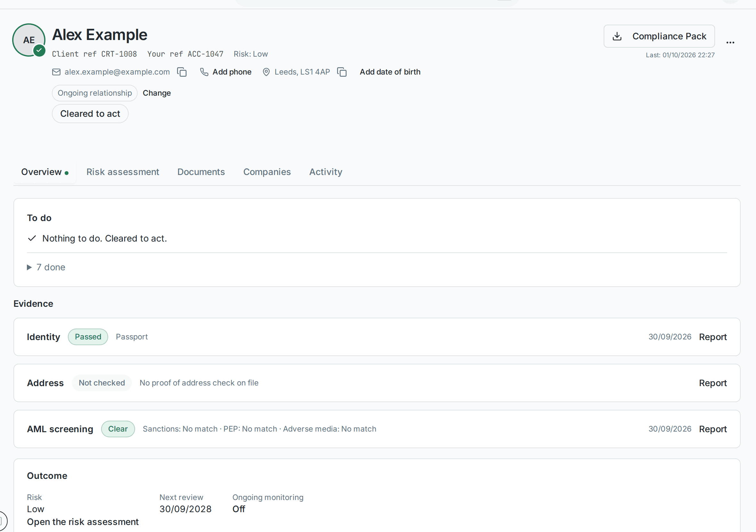Open the risk assessment link in Outcome
The image size is (756, 532).
pos(83,522)
